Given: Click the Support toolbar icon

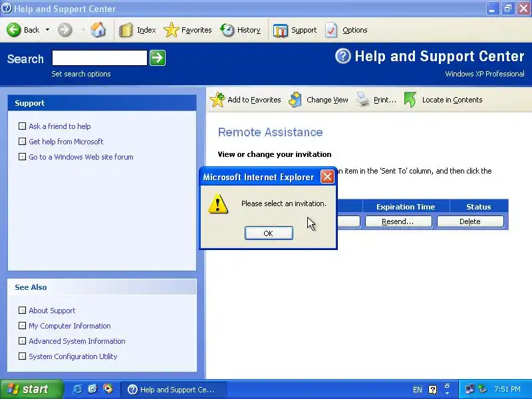Looking at the screenshot, I should 280,31.
